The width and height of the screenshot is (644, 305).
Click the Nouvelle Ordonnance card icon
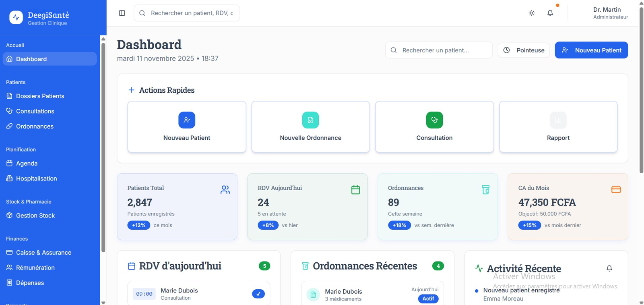(310, 120)
